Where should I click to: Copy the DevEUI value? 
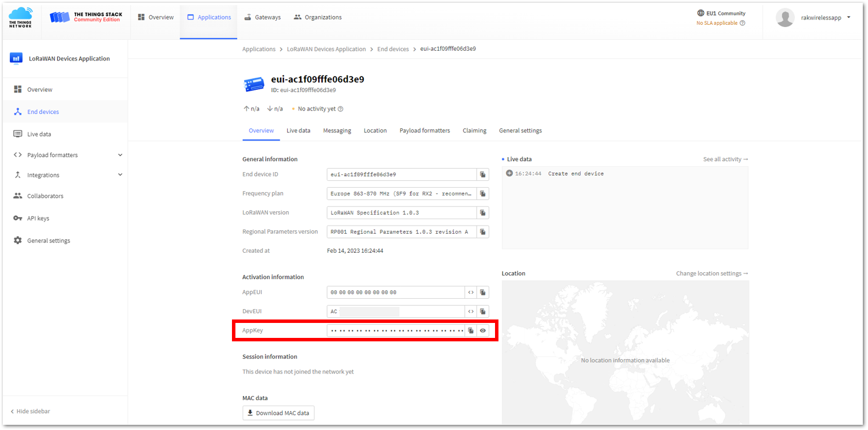pyautogui.click(x=483, y=311)
